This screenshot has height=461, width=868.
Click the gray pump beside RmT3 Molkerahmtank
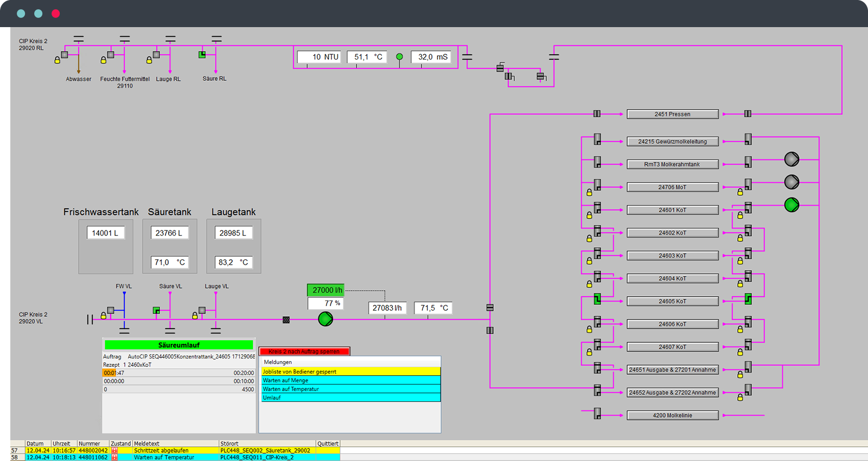(x=792, y=159)
